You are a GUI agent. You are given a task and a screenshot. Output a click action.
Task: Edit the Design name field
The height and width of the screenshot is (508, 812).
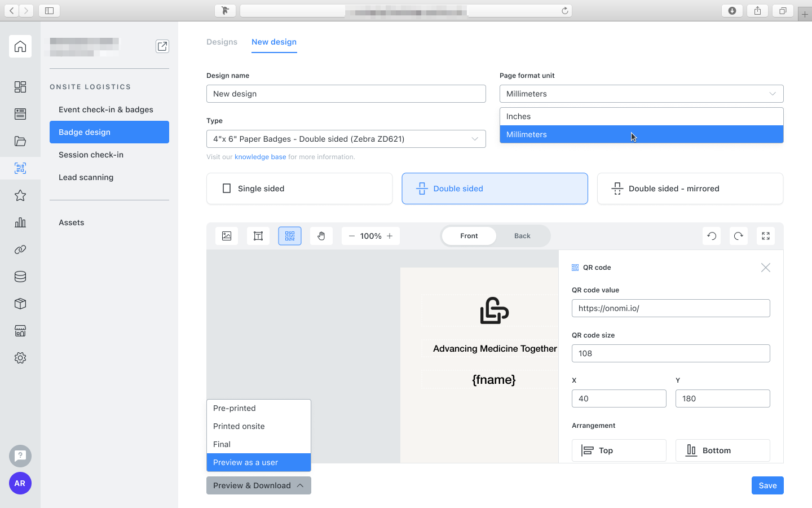[346, 94]
